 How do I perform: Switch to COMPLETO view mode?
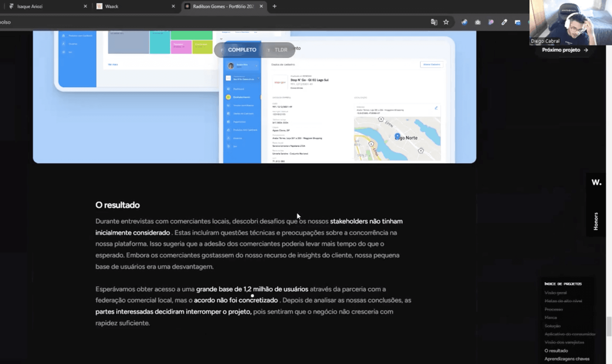tap(242, 50)
